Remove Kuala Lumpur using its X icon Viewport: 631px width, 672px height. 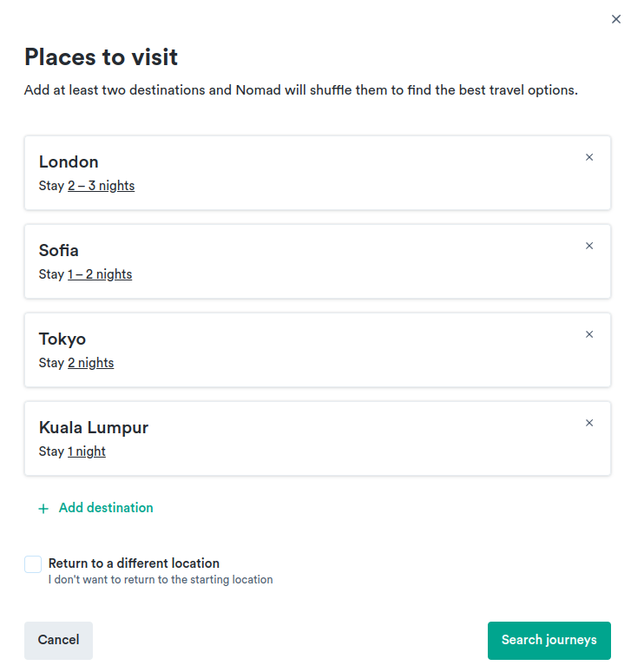pyautogui.click(x=589, y=423)
